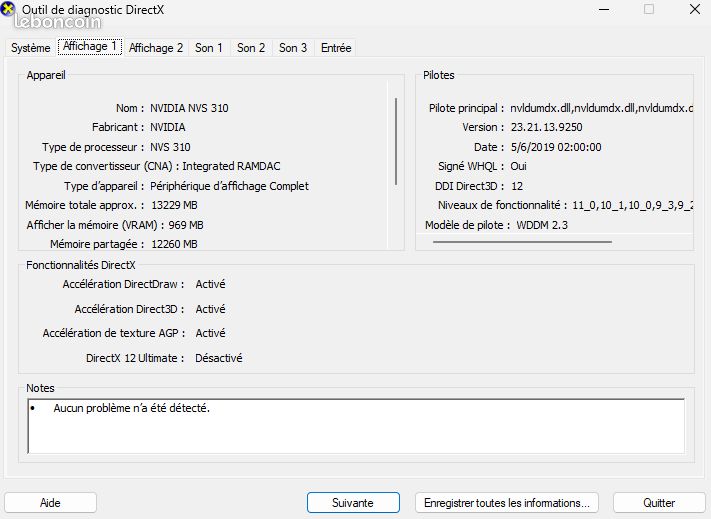Viewport: 711px width, 519px height.
Task: Click the Suivante button
Action: pyautogui.click(x=353, y=503)
